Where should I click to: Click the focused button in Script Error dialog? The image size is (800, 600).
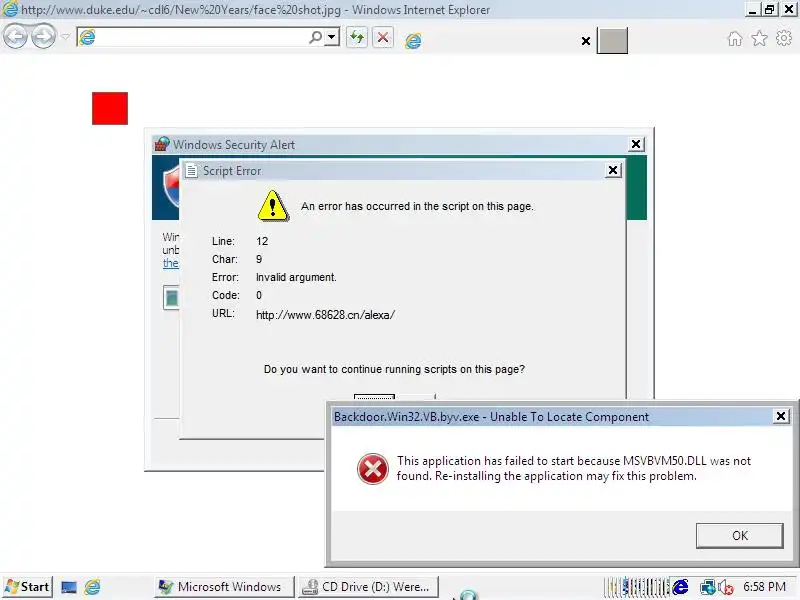(x=374, y=396)
